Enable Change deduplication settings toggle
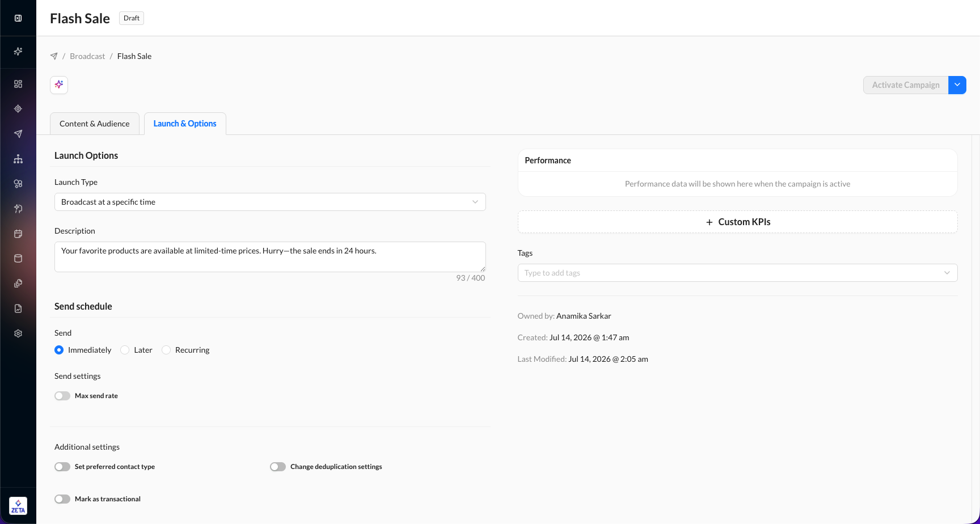Image resolution: width=980 pixels, height=524 pixels. click(x=278, y=467)
